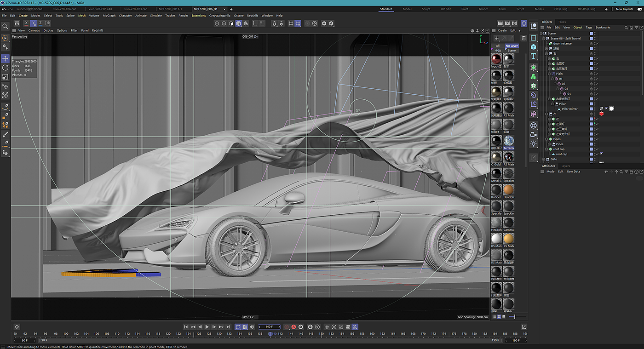The image size is (644, 349).
Task: Add a Camera object from palette
Action: click(x=534, y=135)
